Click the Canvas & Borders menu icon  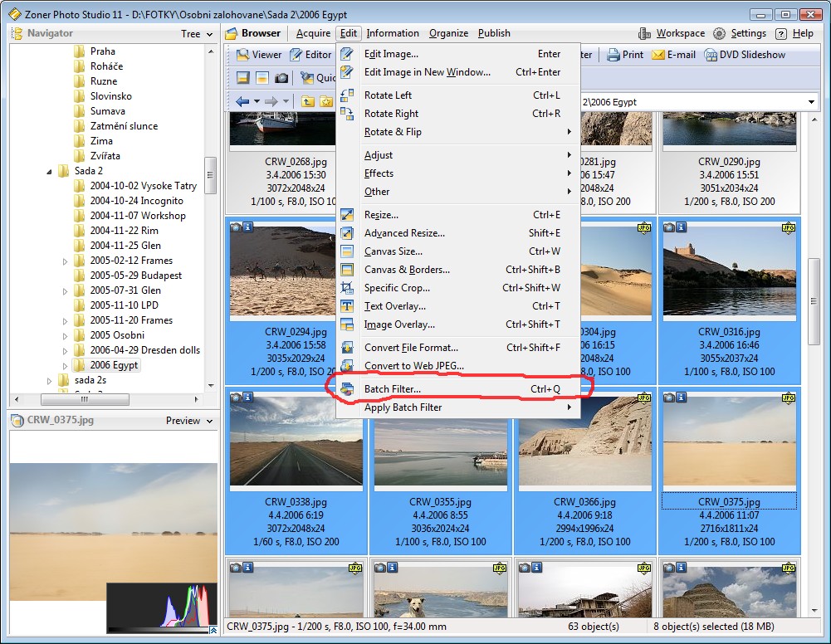[x=347, y=270]
